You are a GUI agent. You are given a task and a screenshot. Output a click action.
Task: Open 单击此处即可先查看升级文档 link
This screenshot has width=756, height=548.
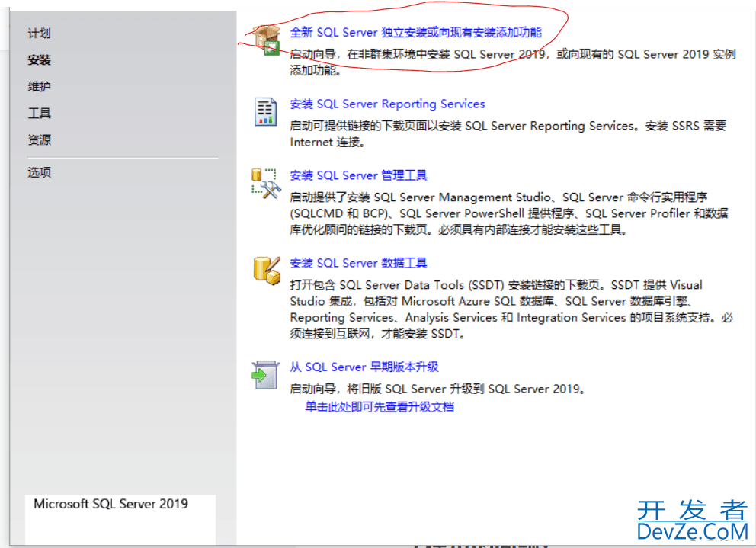point(380,407)
